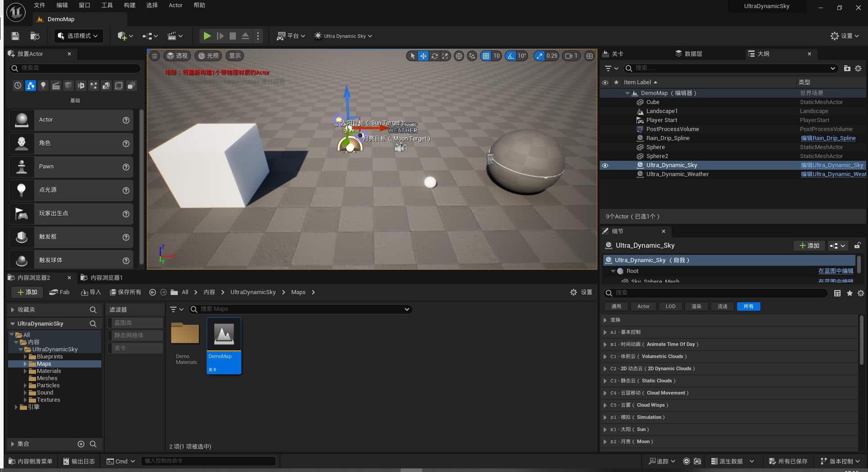Open the browse content icon next to save
Viewport: 868px width, 472px height.
click(x=35, y=36)
